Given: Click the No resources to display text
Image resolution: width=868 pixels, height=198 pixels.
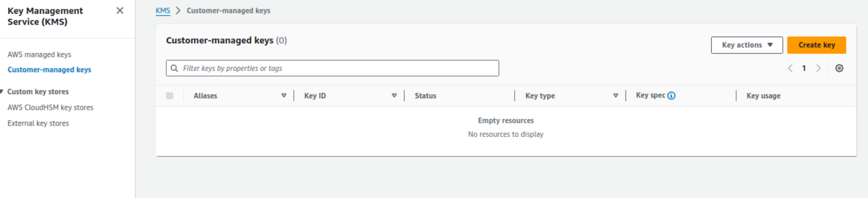Looking at the screenshot, I should point(506,134).
